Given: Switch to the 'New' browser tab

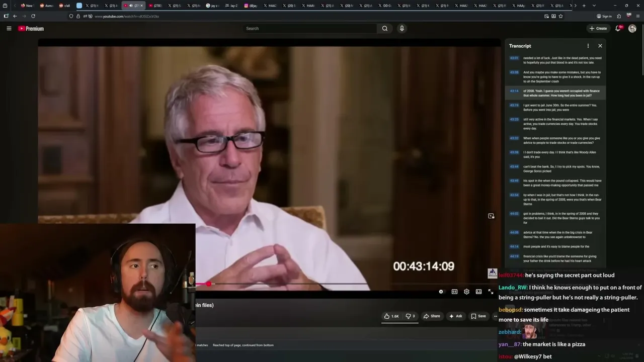Looking at the screenshot, I should click(x=27, y=6).
